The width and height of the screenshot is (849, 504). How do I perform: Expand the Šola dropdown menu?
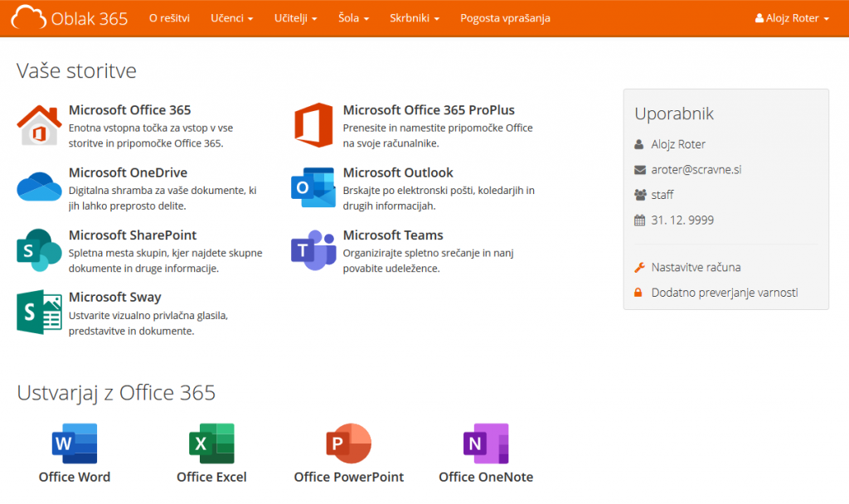[353, 18]
